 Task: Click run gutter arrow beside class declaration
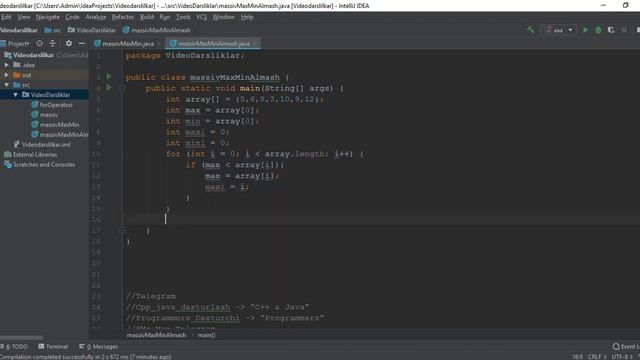point(109,76)
